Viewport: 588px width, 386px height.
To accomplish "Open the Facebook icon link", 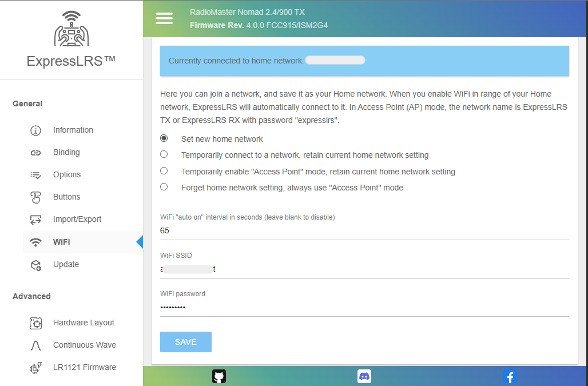I will pyautogui.click(x=510, y=376).
